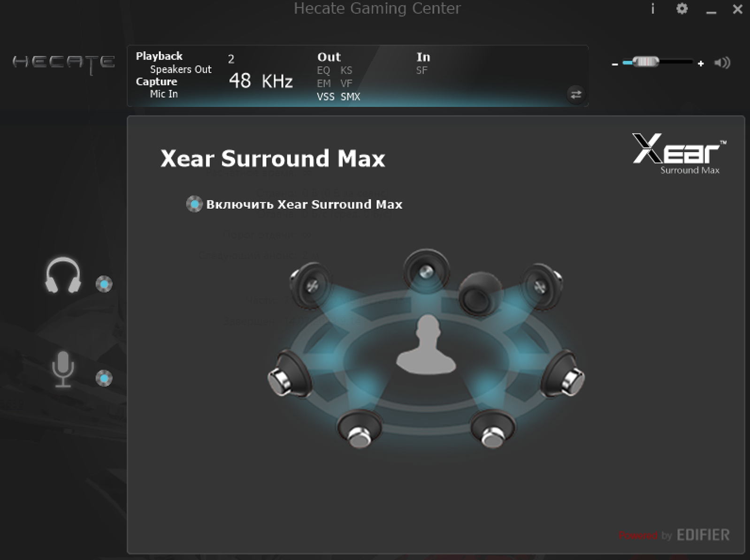Toggle the indicator next to headphones icon
750x560 pixels.
[104, 284]
